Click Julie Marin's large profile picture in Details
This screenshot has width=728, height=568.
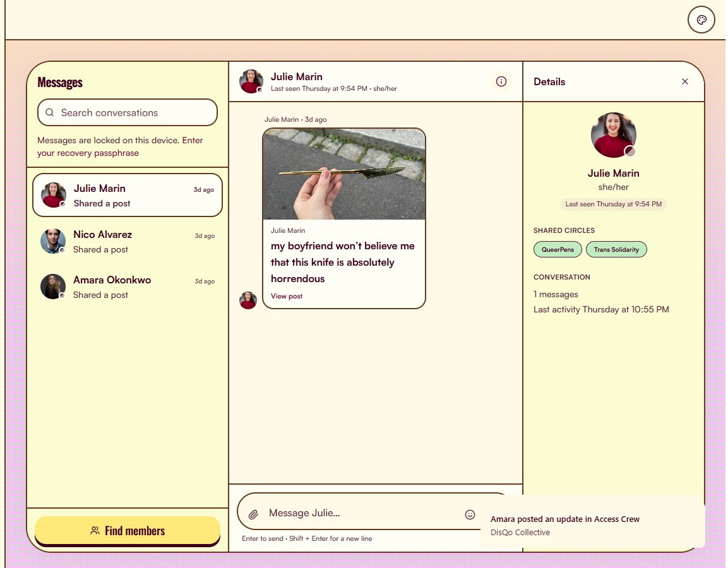point(613,135)
